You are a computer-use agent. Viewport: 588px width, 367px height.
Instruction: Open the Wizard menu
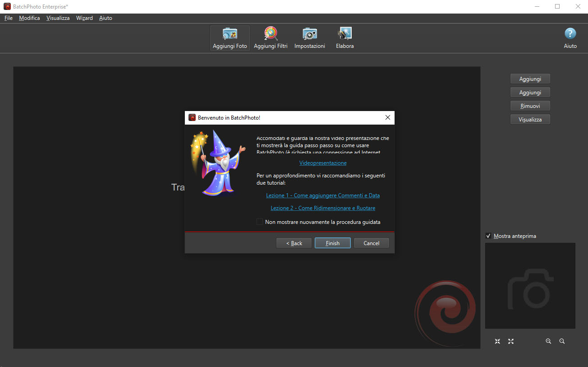[x=84, y=18]
